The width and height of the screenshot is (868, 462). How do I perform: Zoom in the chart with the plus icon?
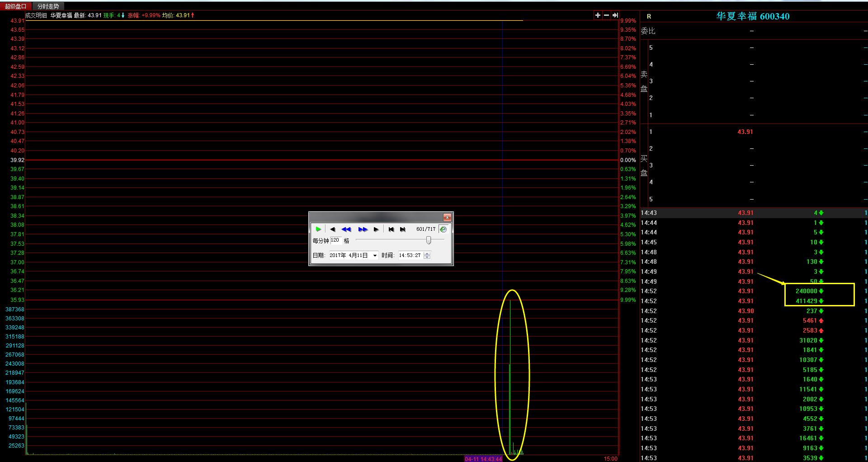[598, 15]
